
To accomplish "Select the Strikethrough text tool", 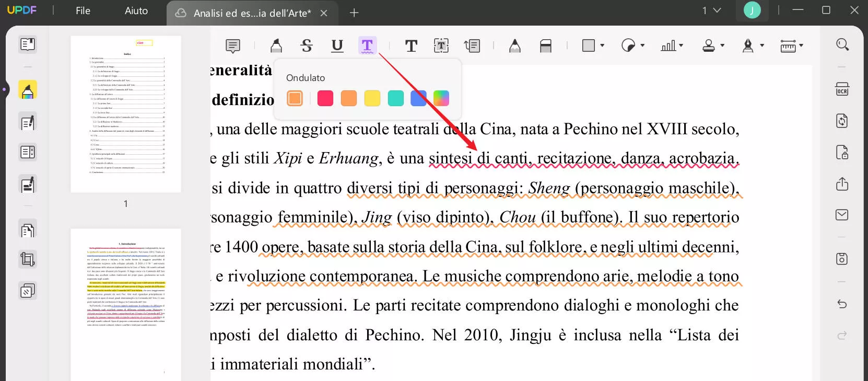I will click(307, 46).
